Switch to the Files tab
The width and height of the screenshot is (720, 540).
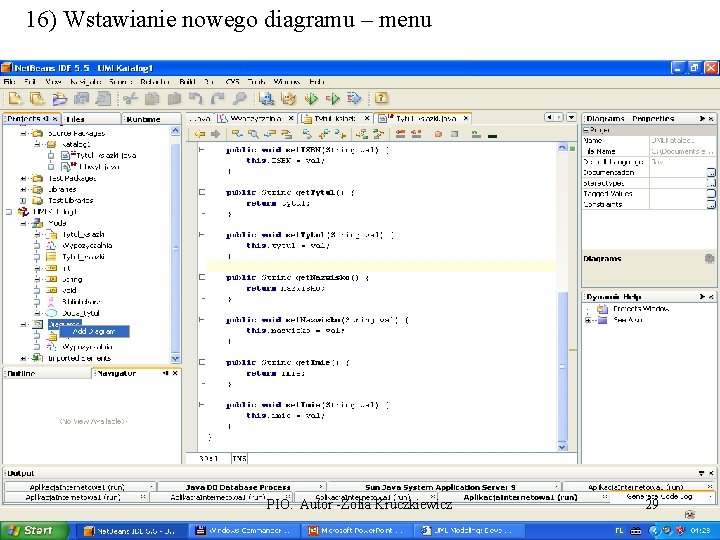tap(75, 119)
